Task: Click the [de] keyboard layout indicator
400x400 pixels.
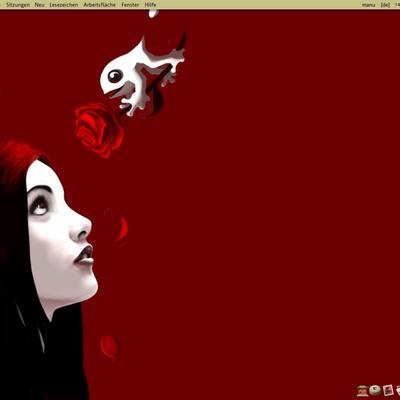Action: click(385, 5)
